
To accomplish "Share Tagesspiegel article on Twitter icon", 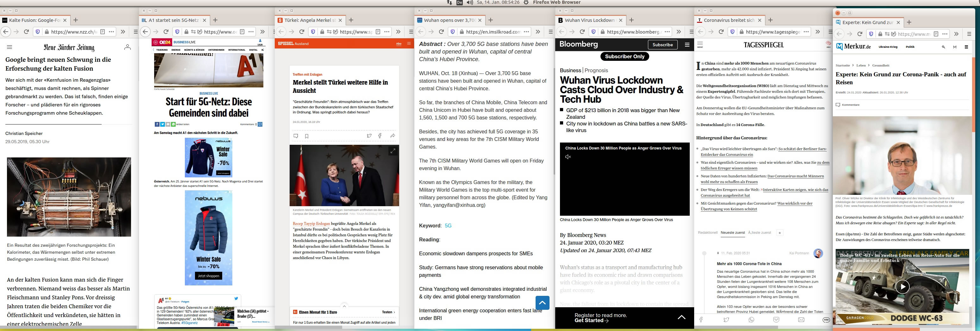I will (x=726, y=320).
